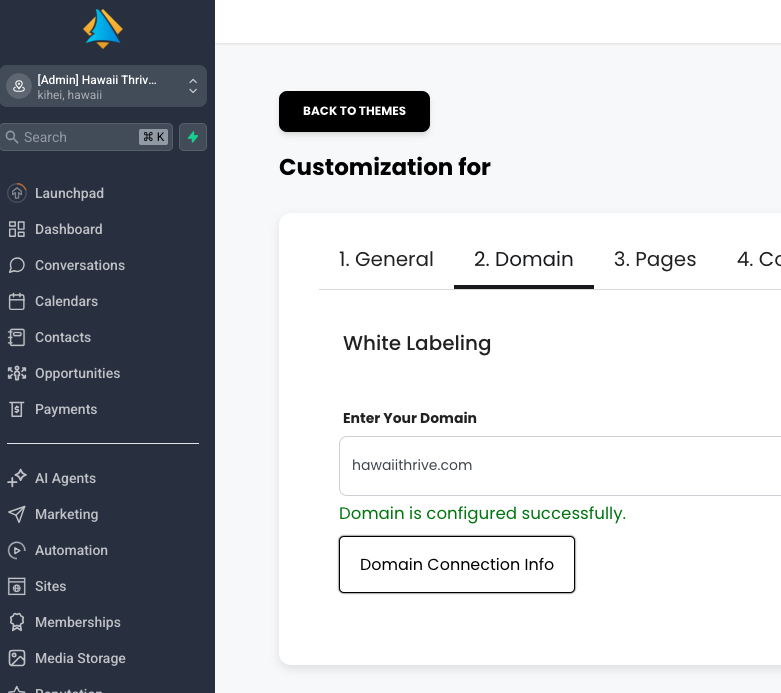Image resolution: width=781 pixels, height=693 pixels.
Task: Open the 3. Pages tab
Action: click(655, 260)
